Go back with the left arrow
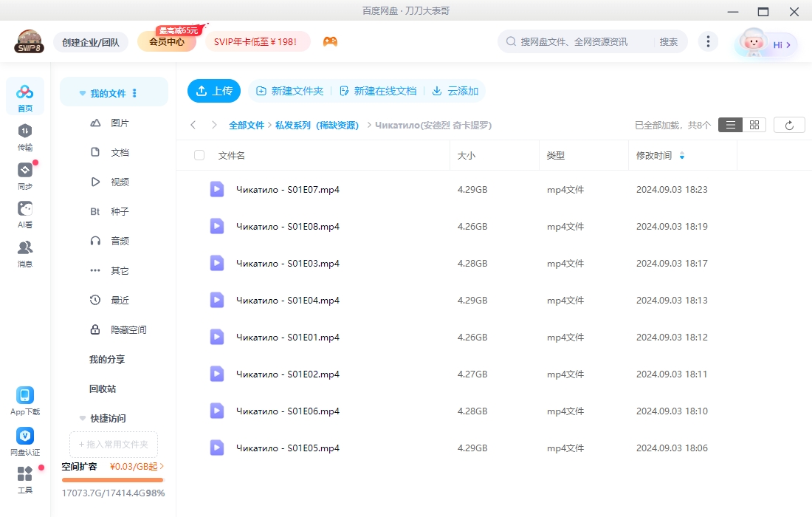The height and width of the screenshot is (517, 812). pyautogui.click(x=193, y=125)
